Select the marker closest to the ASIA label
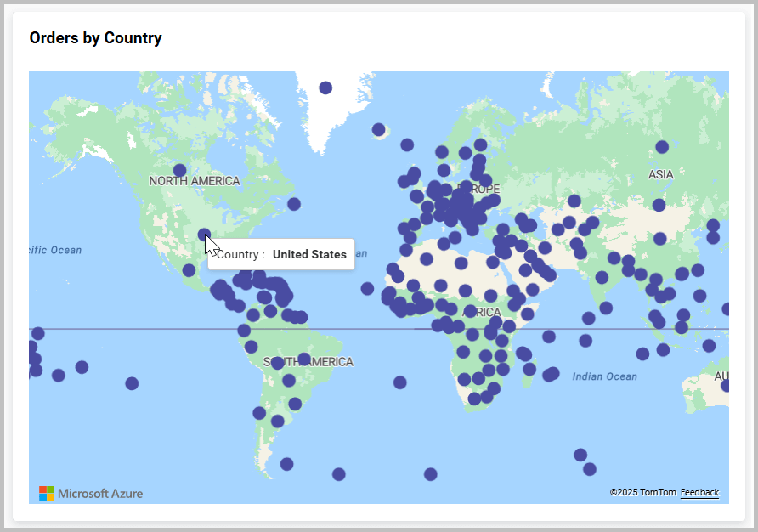Screen dimensions: 758x532 click(662, 147)
